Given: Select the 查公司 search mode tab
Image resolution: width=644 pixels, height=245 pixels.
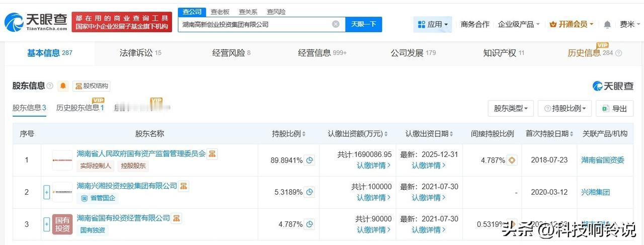Looking at the screenshot, I should [192, 12].
